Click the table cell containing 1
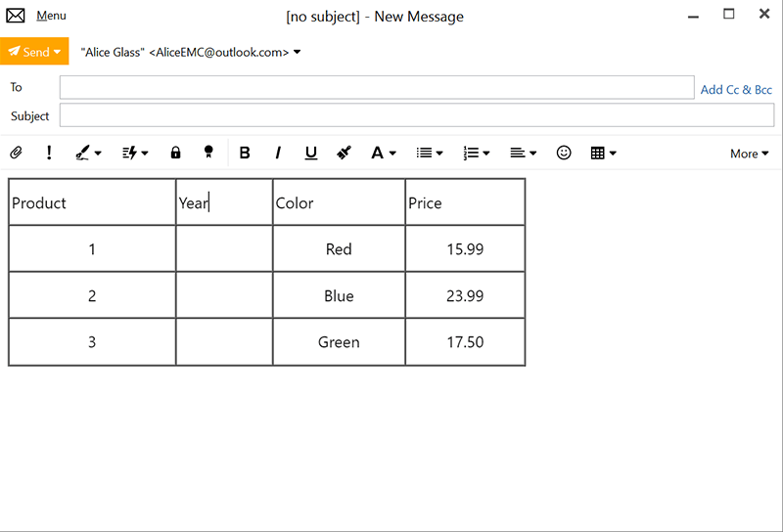This screenshot has height=532, width=783. coord(92,248)
